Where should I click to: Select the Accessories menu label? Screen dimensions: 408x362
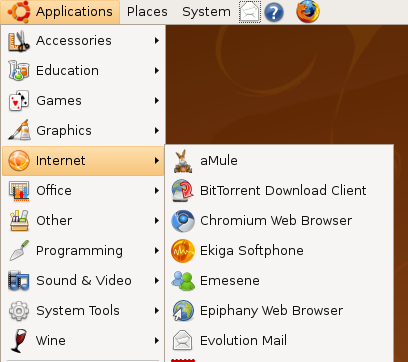click(x=74, y=41)
